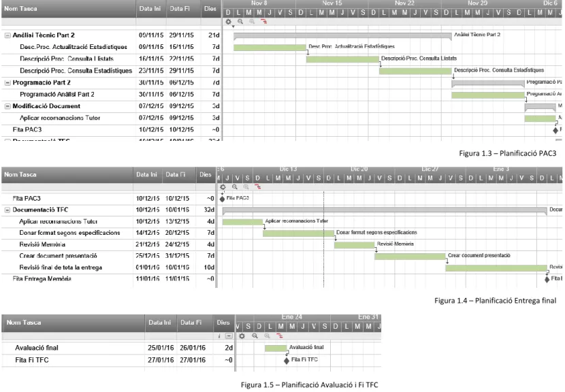Screen dimensions: 565x392
Task: Select the 'Revisió final de tota la entrega' row name
Action: tap(61, 267)
